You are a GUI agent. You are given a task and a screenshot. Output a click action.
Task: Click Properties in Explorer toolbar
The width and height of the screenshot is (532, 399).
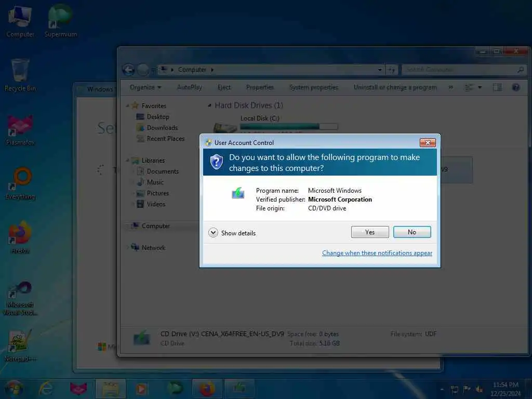pos(260,87)
